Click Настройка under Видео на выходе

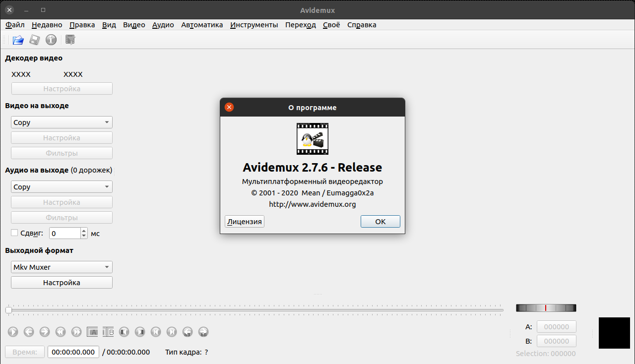pos(62,138)
